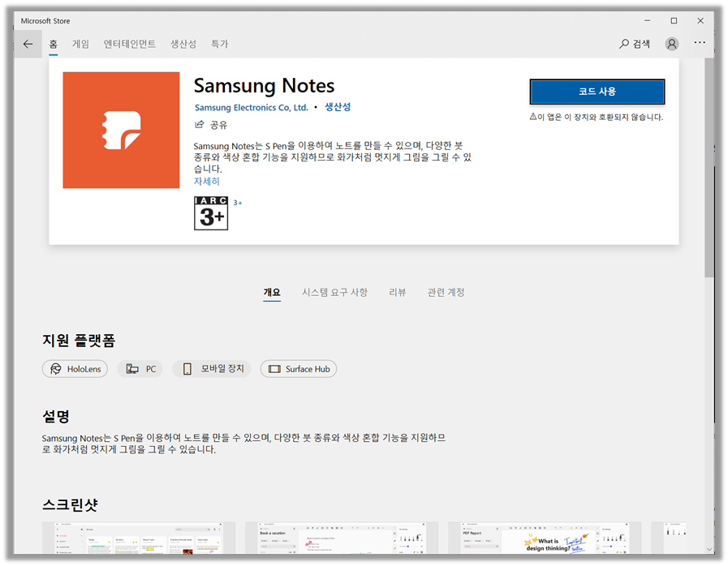The height and width of the screenshot is (566, 728).
Task: Switch to the 생산성 tab
Action: (x=183, y=44)
